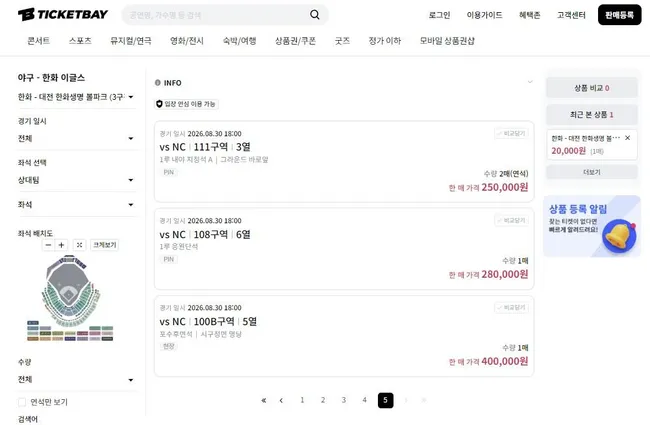Expand the 경기 일시 전체 dropdown
The image size is (650, 425).
point(76,138)
